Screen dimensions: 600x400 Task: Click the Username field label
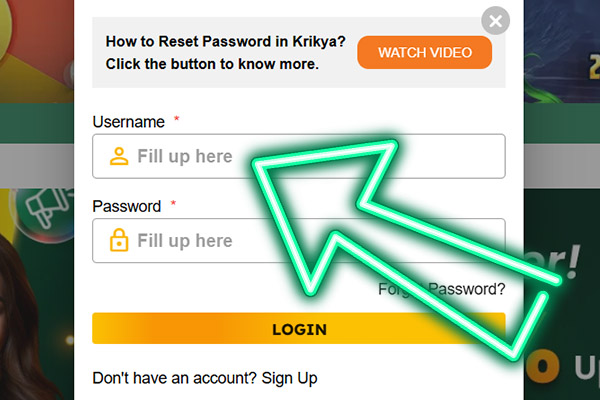(128, 122)
